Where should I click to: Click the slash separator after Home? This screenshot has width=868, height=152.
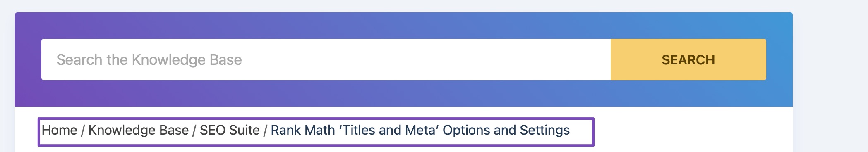pos(83,131)
